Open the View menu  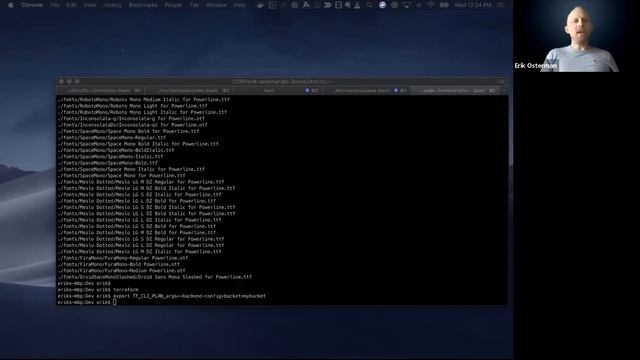point(89,5)
